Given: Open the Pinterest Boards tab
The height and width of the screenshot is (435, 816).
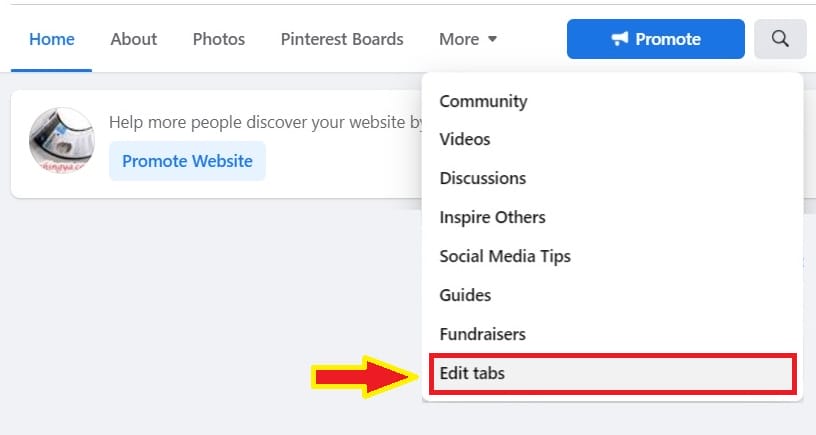Looking at the screenshot, I should click(x=342, y=39).
